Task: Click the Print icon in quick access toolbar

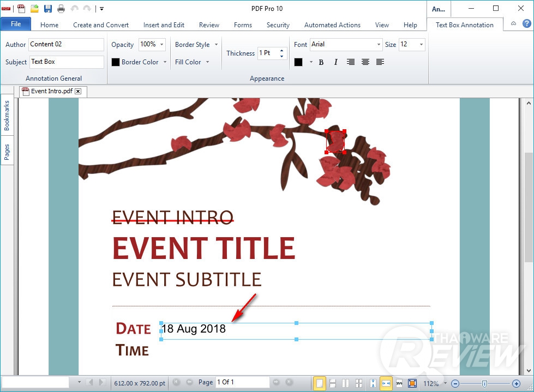Action: 61,8
